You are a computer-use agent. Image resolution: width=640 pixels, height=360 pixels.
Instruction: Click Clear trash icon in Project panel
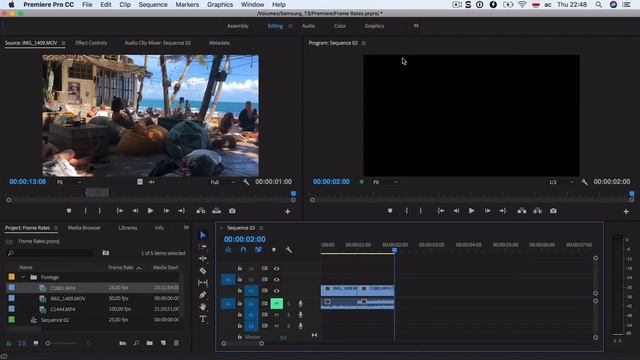point(176,343)
